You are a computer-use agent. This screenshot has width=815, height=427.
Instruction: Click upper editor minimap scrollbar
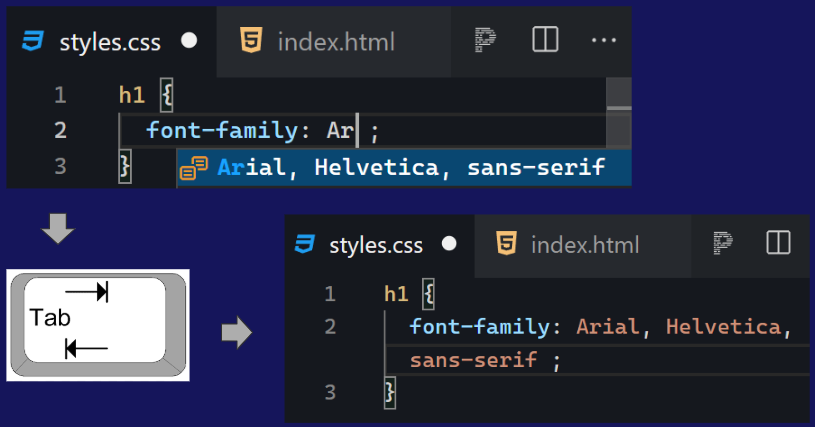coord(619,112)
